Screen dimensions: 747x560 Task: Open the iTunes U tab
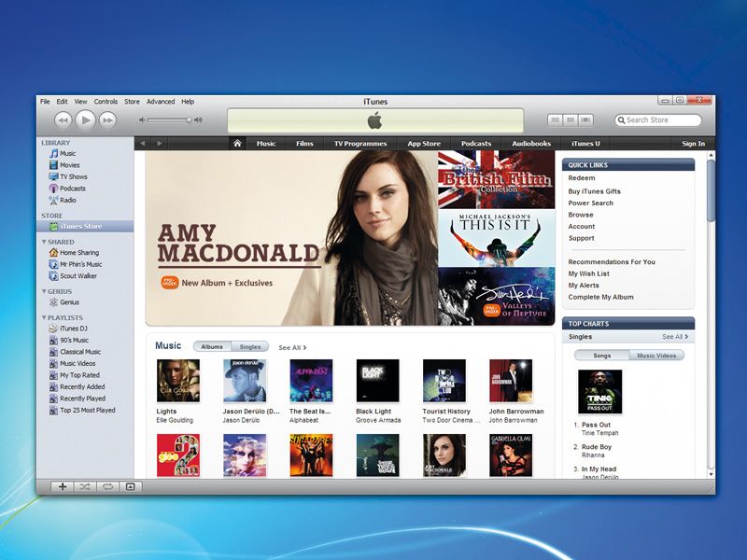[585, 144]
